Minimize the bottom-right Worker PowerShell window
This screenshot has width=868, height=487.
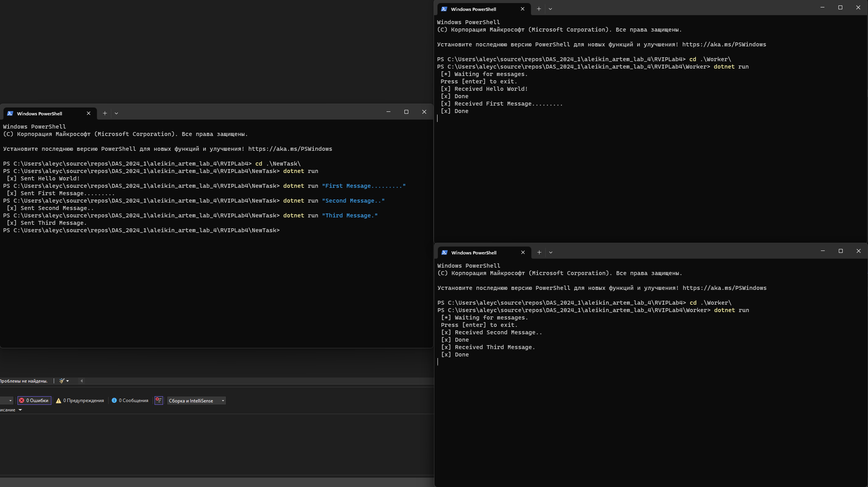823,251
